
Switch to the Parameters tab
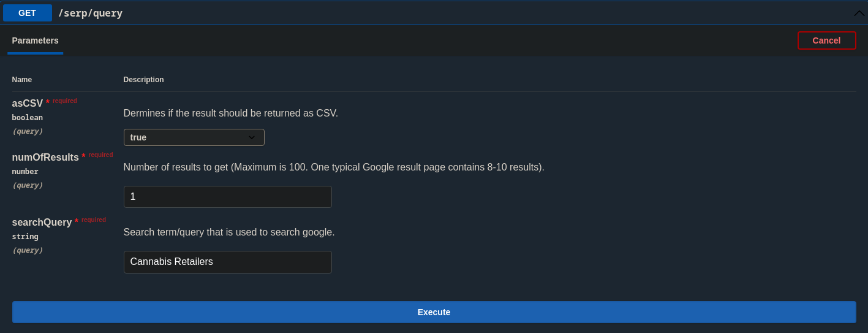pyautogui.click(x=35, y=40)
